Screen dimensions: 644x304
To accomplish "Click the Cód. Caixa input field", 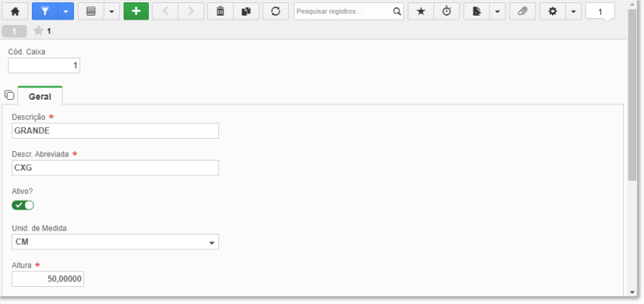I will pyautogui.click(x=44, y=65).
